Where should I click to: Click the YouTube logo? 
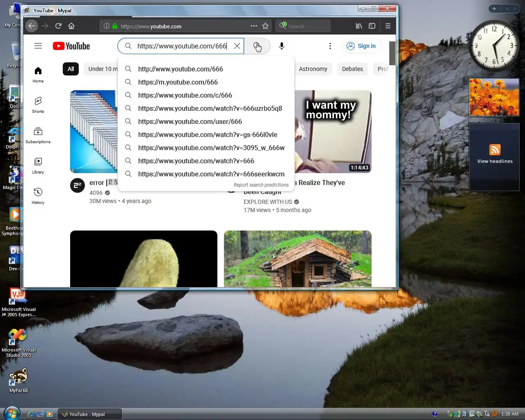point(71,46)
